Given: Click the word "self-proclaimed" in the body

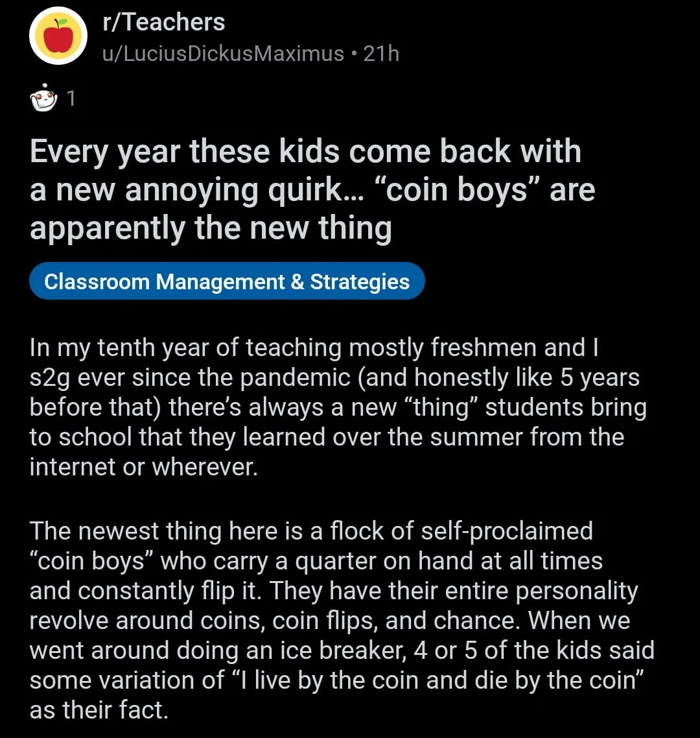Looking at the screenshot, I should tap(506, 531).
